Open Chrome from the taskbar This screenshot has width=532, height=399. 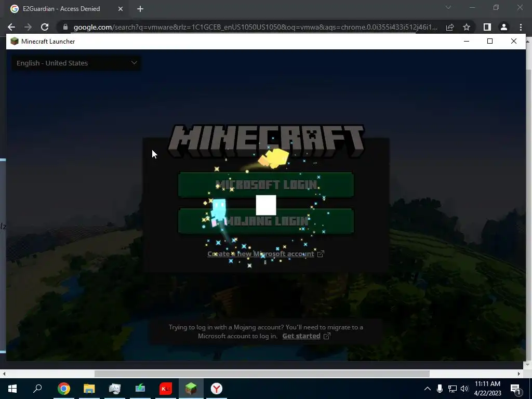tap(64, 389)
